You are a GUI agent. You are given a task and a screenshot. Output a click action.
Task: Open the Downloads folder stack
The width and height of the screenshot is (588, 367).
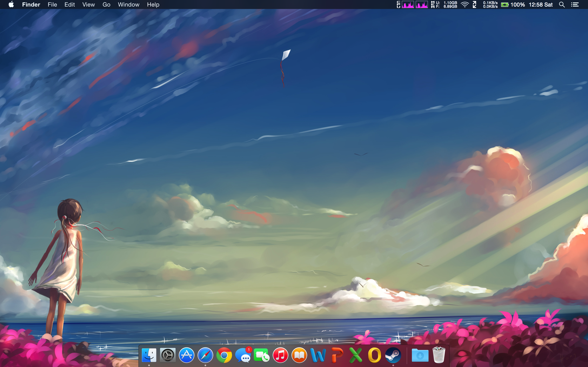coord(420,355)
